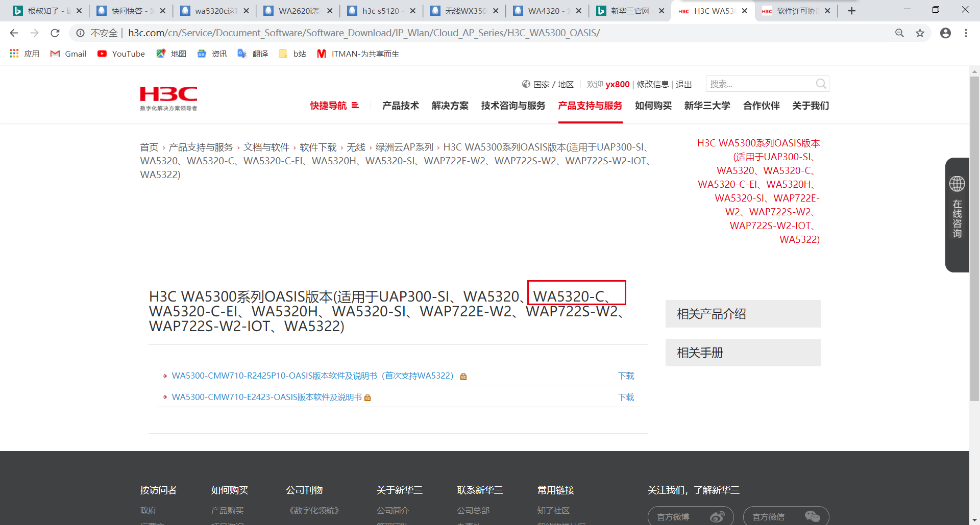Open the 技术咨询与服务 menu
The height and width of the screenshot is (525, 980).
[513, 106]
